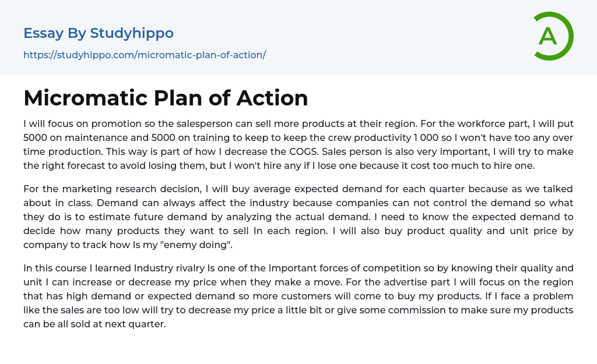Click the paragraph starting "In this course"
This screenshot has width=597, height=364.
[298, 296]
